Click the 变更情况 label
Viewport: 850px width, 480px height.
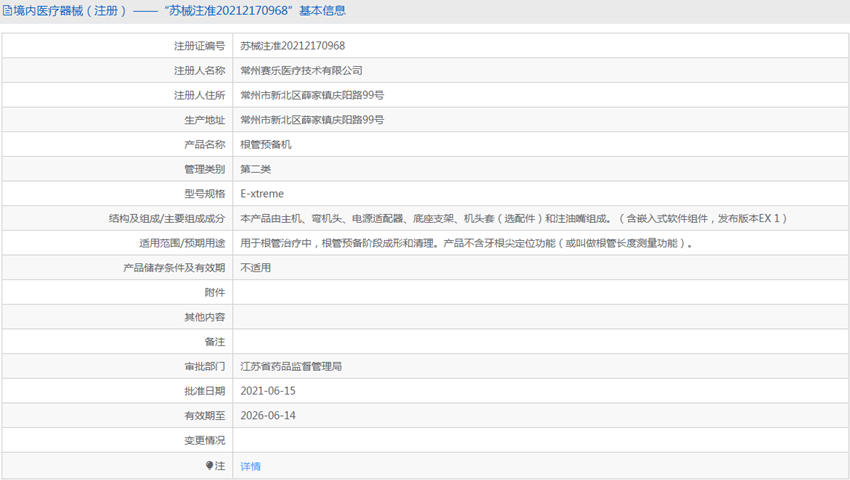coord(204,440)
